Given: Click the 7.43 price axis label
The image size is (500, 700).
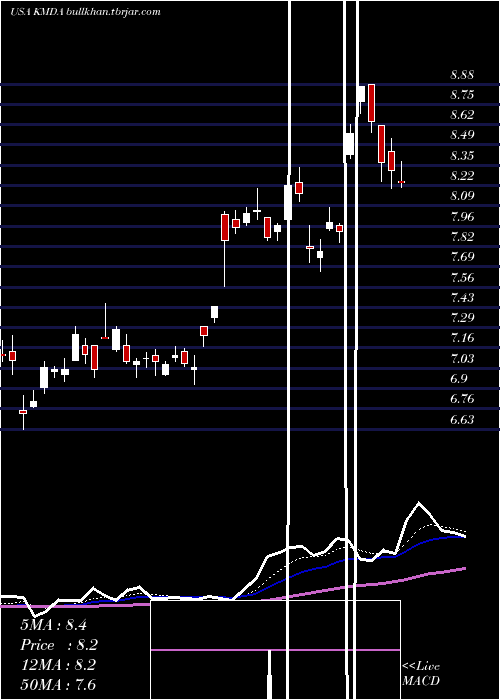Looking at the screenshot, I should (x=462, y=297).
